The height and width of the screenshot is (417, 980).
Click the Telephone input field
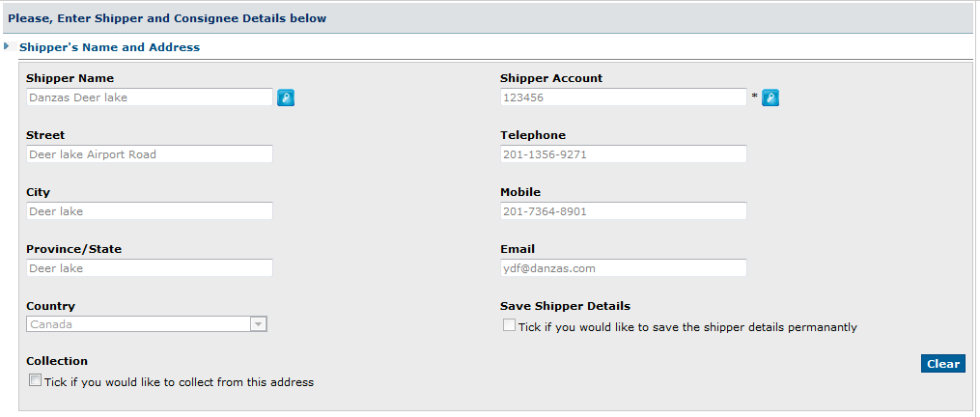(x=623, y=153)
